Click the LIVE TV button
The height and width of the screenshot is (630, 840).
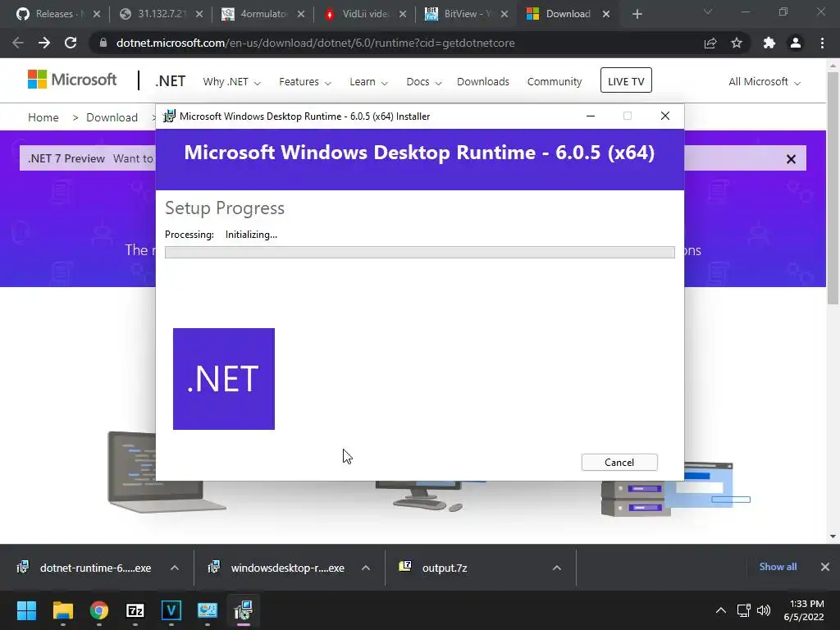[x=626, y=80]
